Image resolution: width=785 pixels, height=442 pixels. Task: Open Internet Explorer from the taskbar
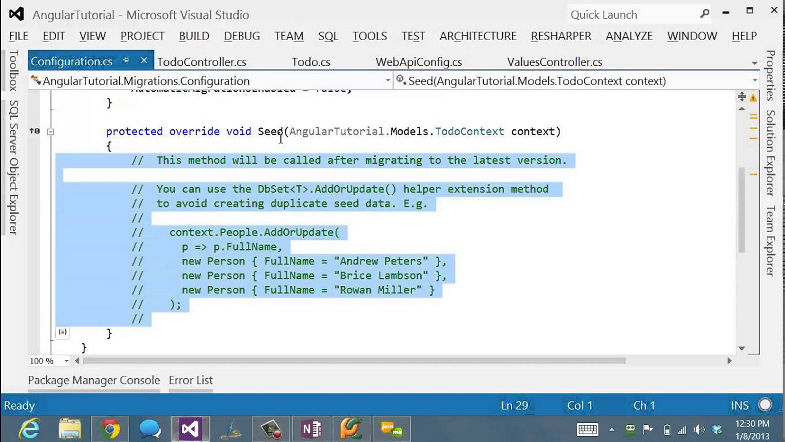[x=28, y=428]
